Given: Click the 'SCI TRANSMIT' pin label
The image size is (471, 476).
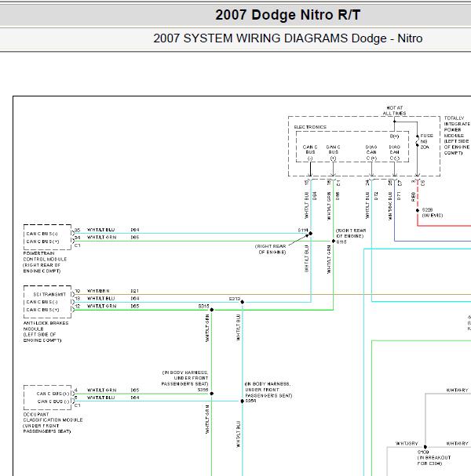Looking at the screenshot, I should (49, 295).
